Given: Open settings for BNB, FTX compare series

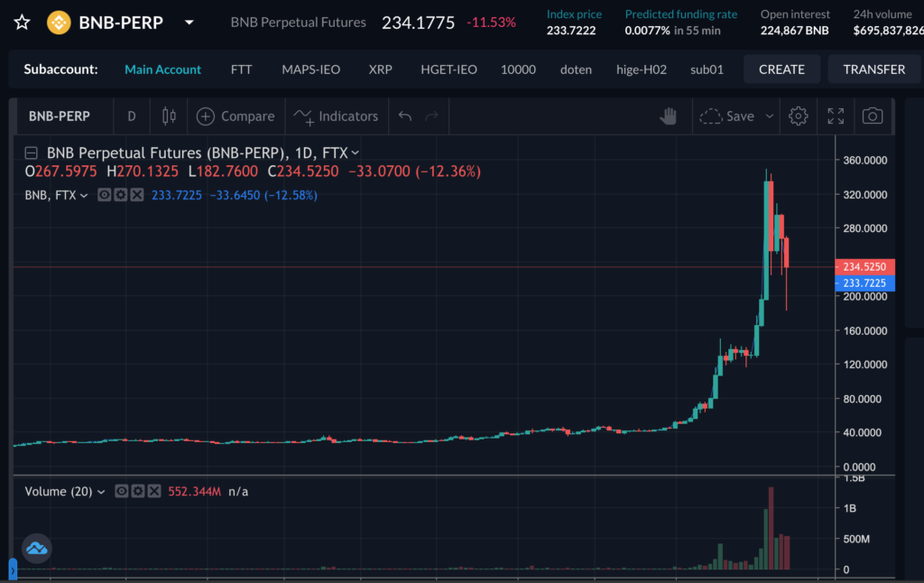Looking at the screenshot, I should click(x=121, y=195).
